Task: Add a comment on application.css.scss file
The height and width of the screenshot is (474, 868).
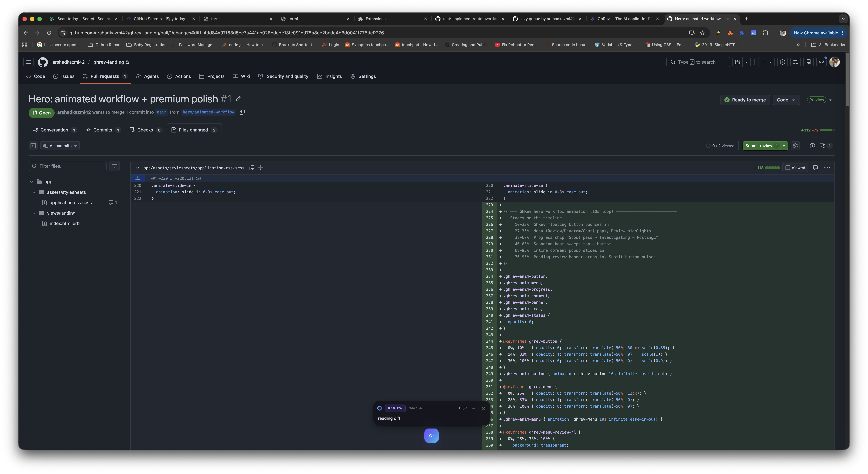Action: (x=815, y=168)
